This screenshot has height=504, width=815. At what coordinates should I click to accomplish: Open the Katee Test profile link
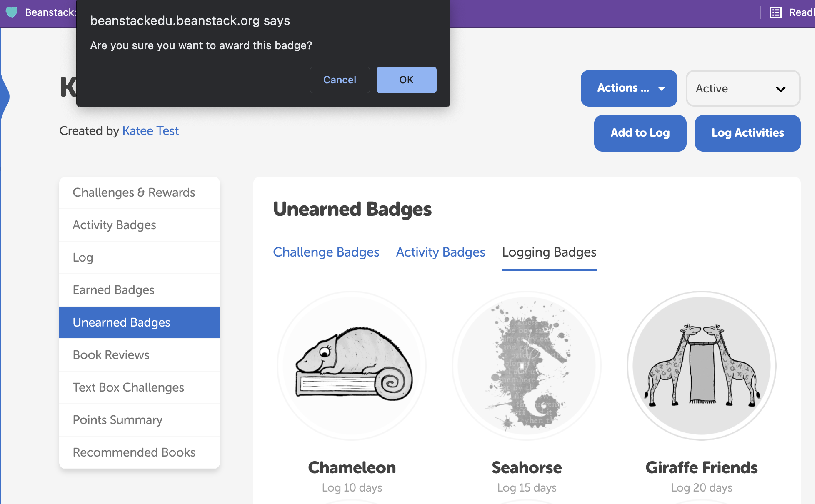pos(150,130)
